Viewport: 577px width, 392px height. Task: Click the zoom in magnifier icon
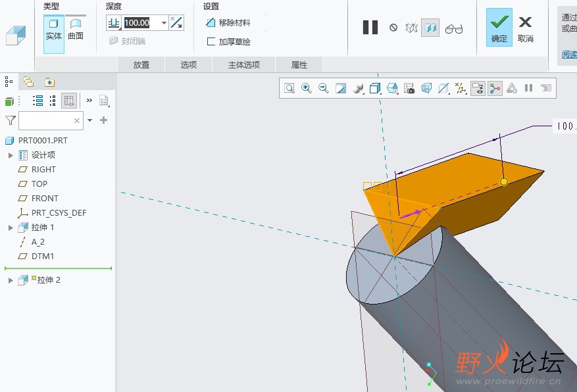coord(306,88)
